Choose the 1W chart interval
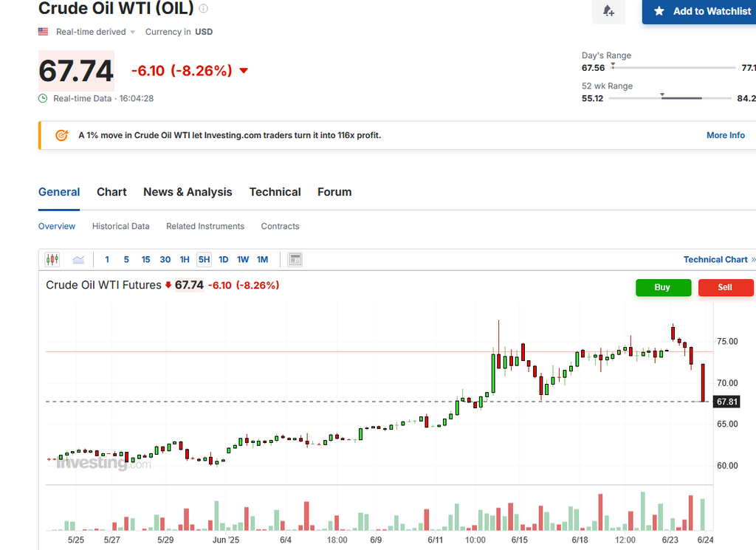 pyautogui.click(x=243, y=260)
